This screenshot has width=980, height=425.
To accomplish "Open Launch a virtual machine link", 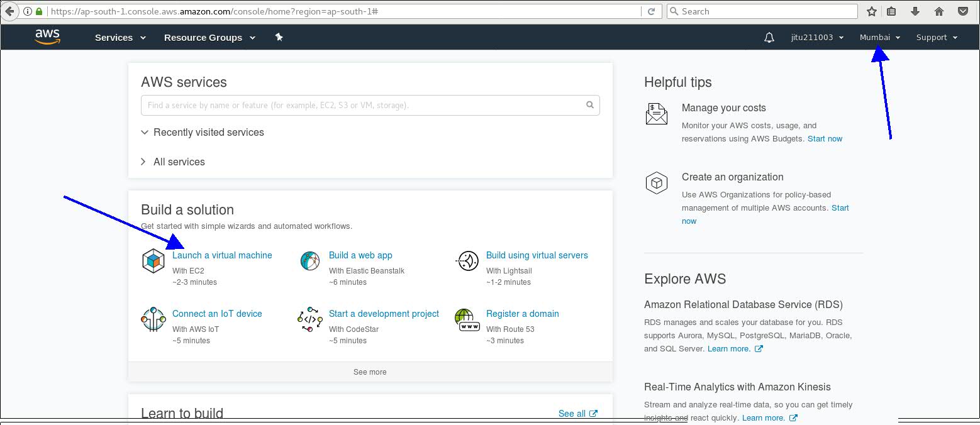I will tap(222, 255).
